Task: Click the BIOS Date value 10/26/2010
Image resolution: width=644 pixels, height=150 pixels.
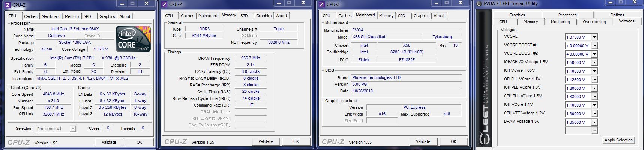Action: pyautogui.click(x=407, y=91)
